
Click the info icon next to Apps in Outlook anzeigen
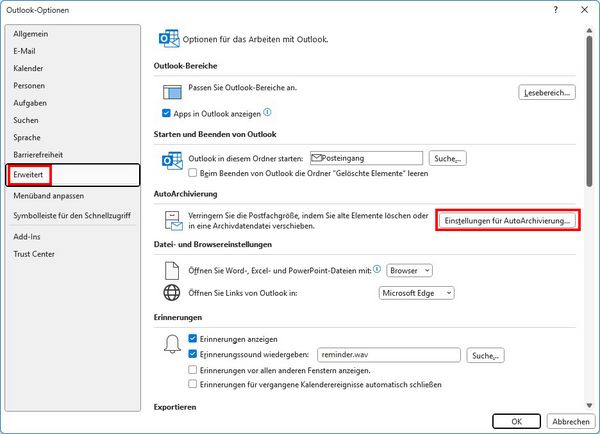(267, 113)
